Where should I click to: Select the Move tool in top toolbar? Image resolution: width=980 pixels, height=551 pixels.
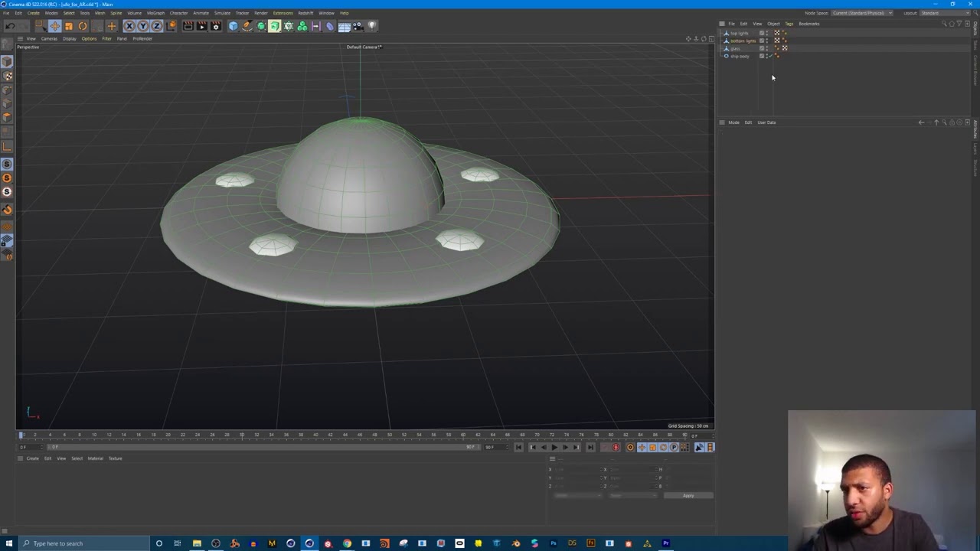[x=54, y=26]
